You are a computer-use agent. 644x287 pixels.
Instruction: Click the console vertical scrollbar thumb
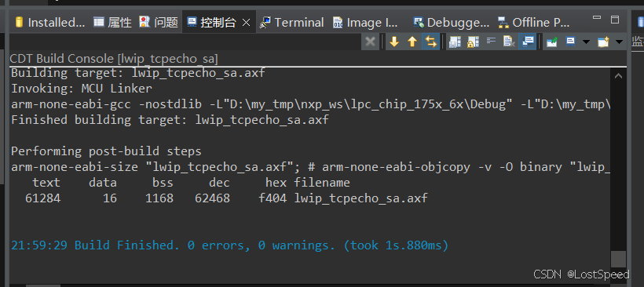coord(618,259)
